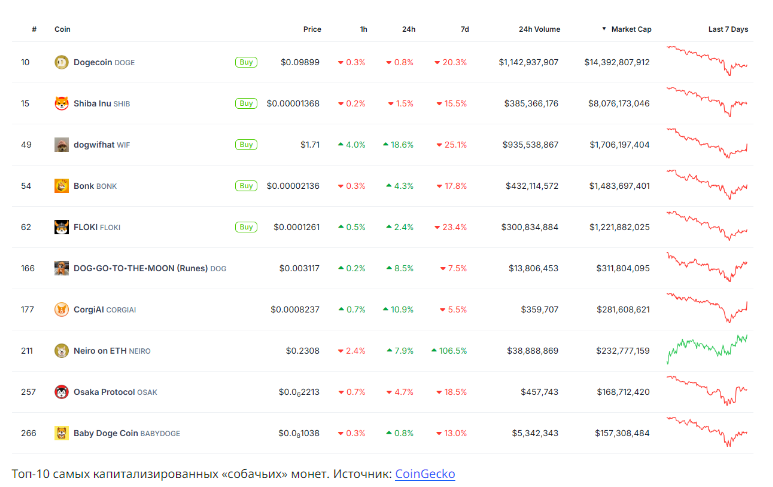Open CorgiAI's 7-day sparkline chart
The image size is (773, 487).
(707, 309)
